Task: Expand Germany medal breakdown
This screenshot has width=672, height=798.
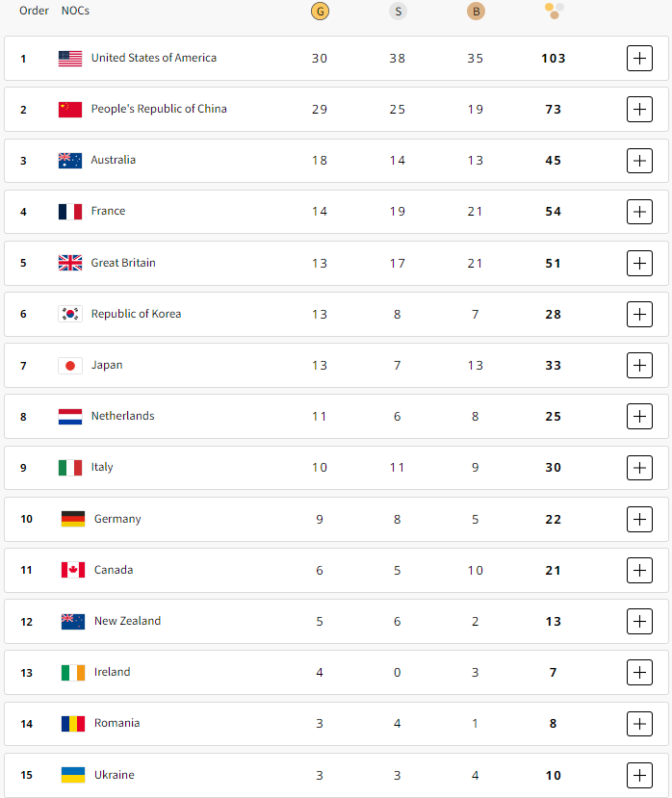Action: (639, 519)
